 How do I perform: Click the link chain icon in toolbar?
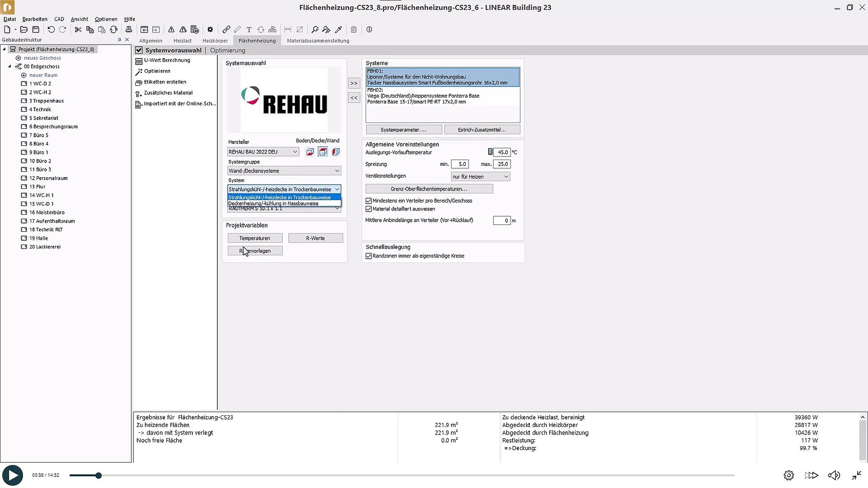coord(227,29)
